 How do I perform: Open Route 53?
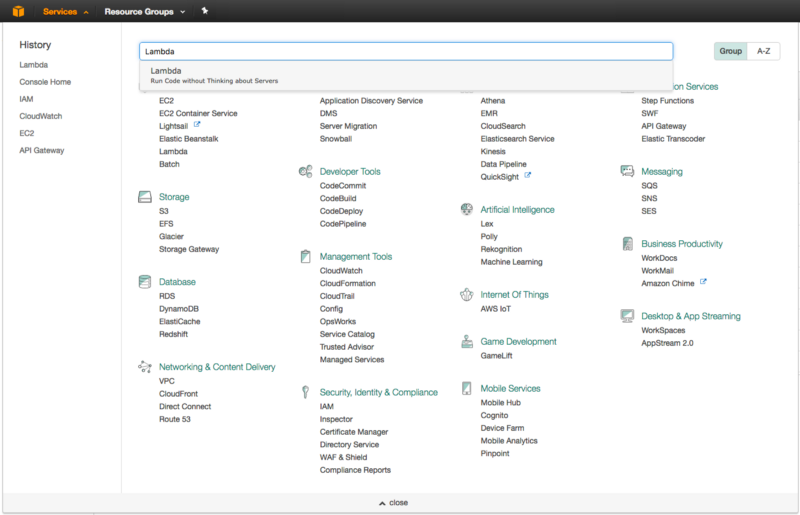[x=174, y=420]
